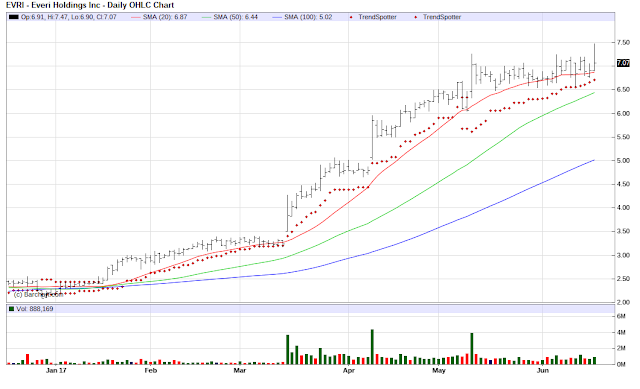The image size is (640, 389).
Task: Click the Feb date axis label
Action: tap(151, 371)
